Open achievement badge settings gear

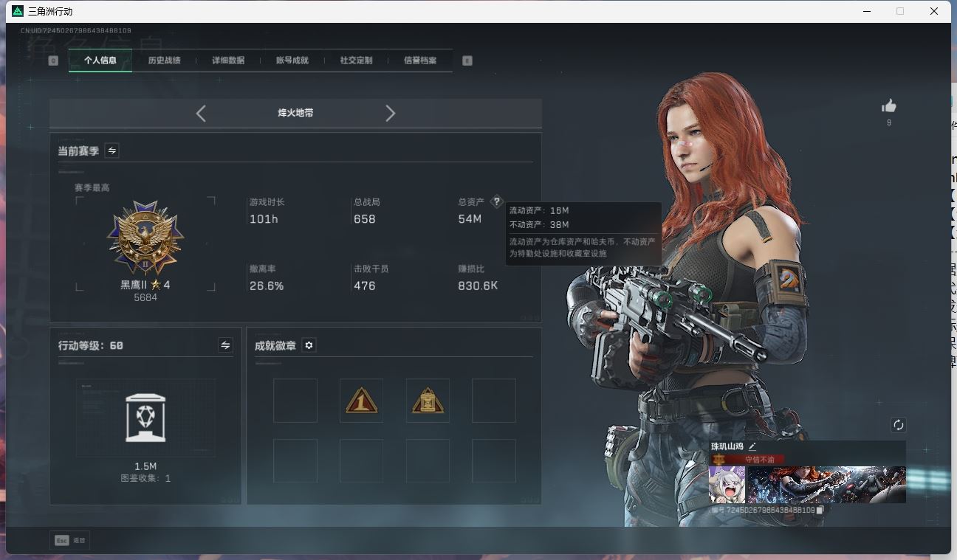point(309,345)
